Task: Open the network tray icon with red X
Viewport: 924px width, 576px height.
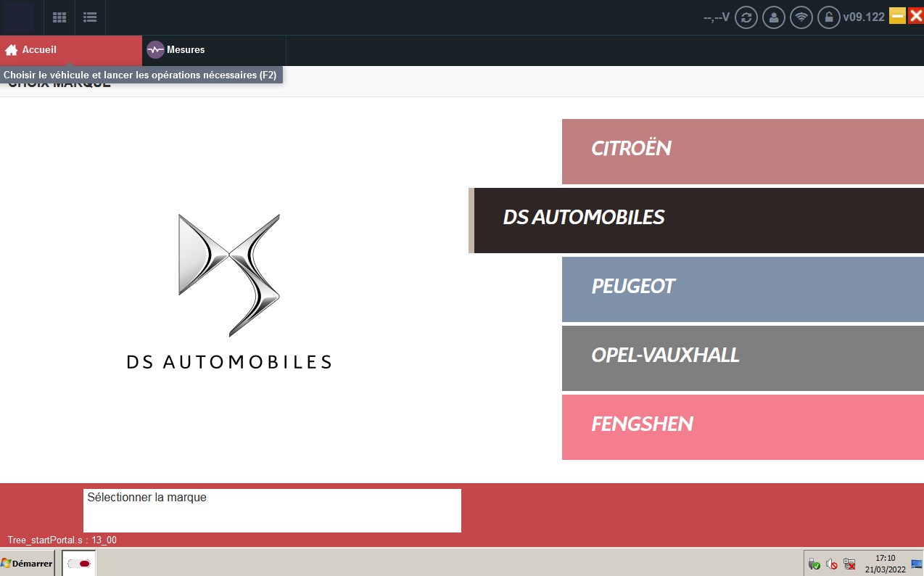Action: 849,564
